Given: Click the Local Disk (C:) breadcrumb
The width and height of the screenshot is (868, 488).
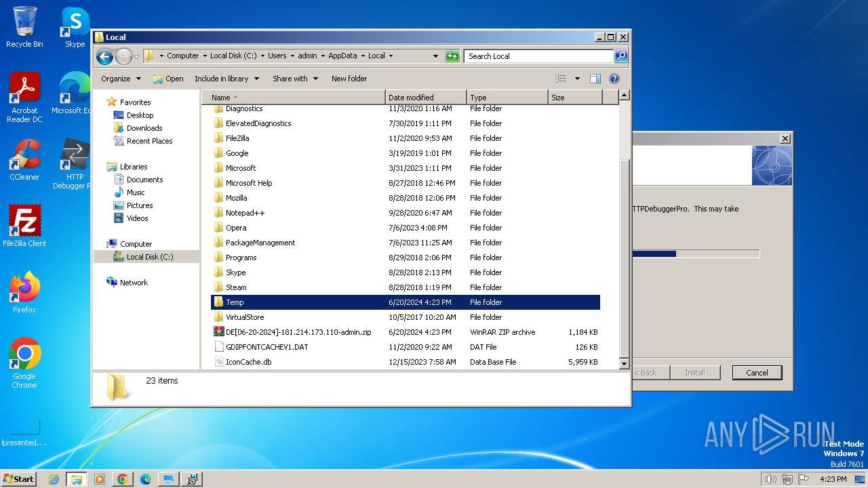Looking at the screenshot, I should click(x=233, y=56).
